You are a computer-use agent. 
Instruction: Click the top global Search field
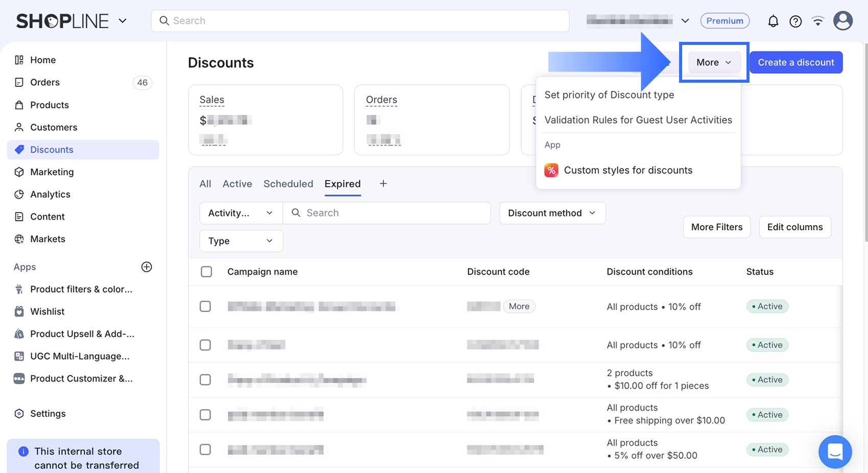(360, 21)
